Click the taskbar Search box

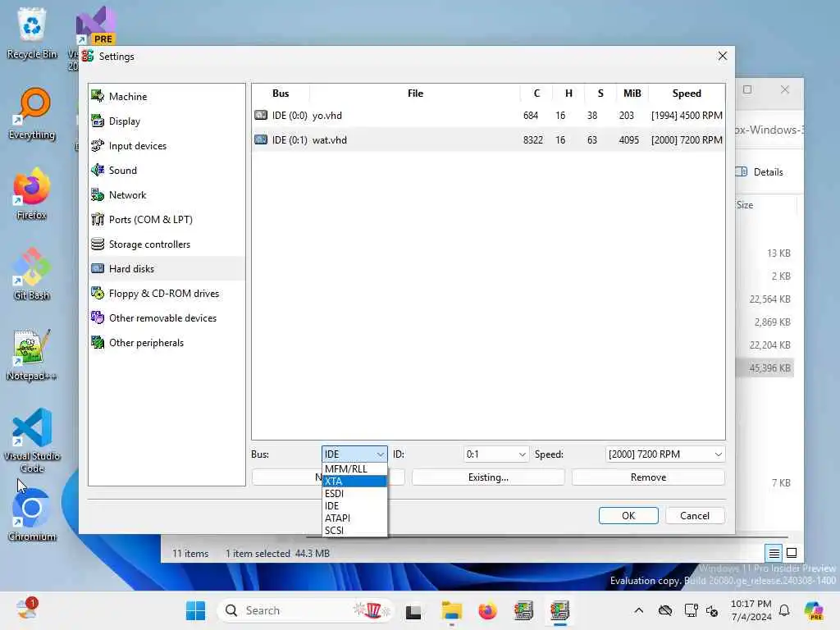(x=305, y=610)
